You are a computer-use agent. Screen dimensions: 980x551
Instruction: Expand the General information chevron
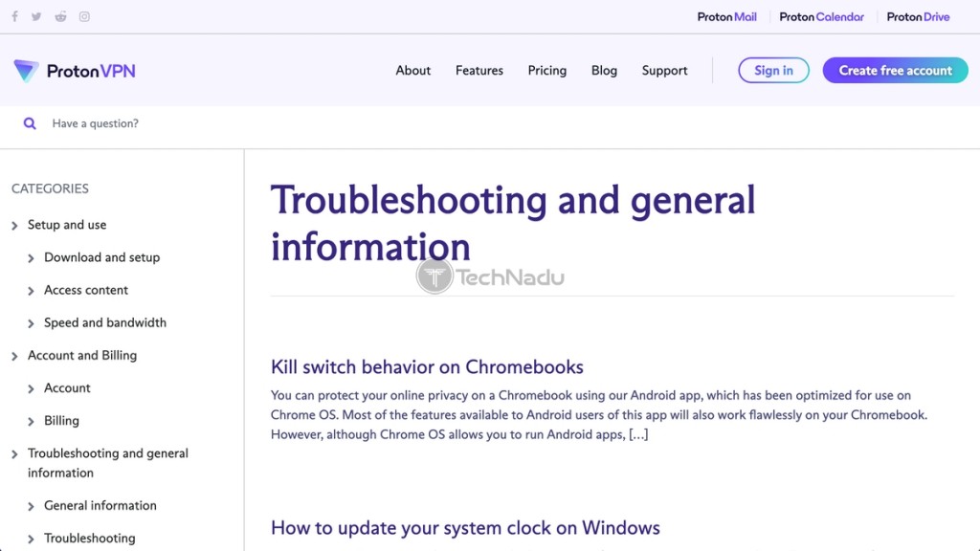[x=31, y=506]
